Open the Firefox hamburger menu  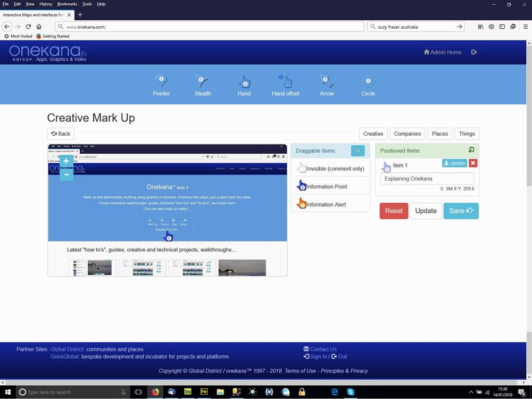(526, 27)
